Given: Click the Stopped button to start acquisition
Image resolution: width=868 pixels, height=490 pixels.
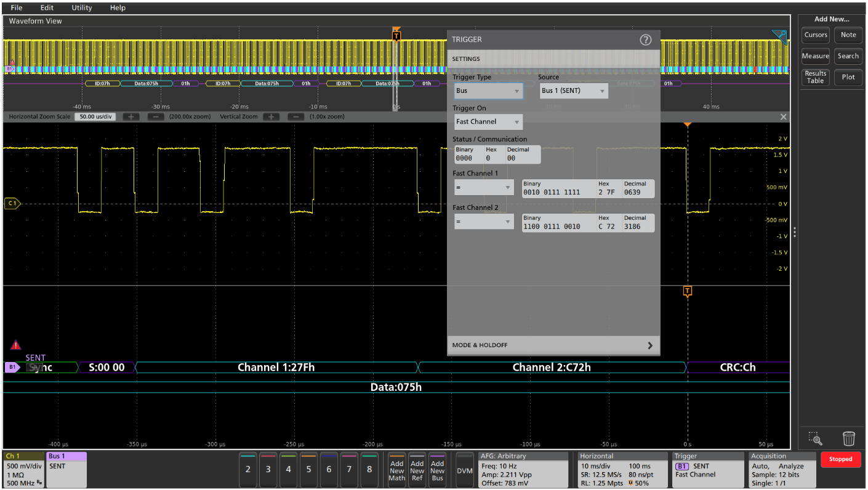Looking at the screenshot, I should (840, 459).
